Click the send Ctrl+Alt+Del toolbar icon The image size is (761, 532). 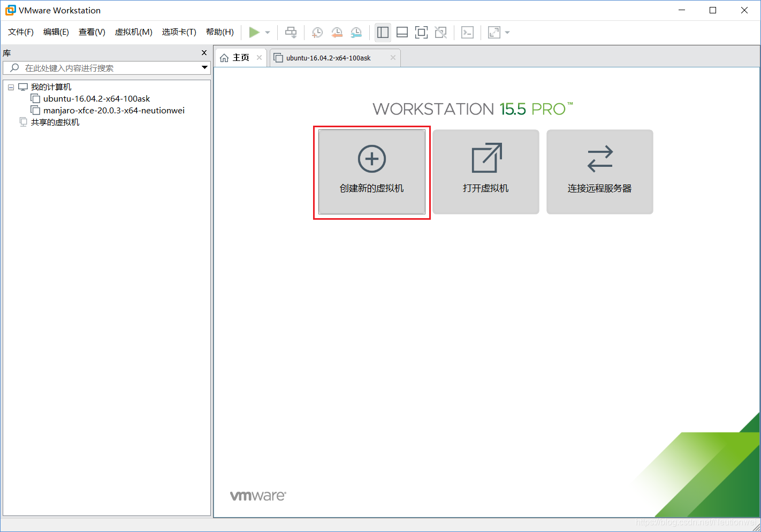coord(291,33)
